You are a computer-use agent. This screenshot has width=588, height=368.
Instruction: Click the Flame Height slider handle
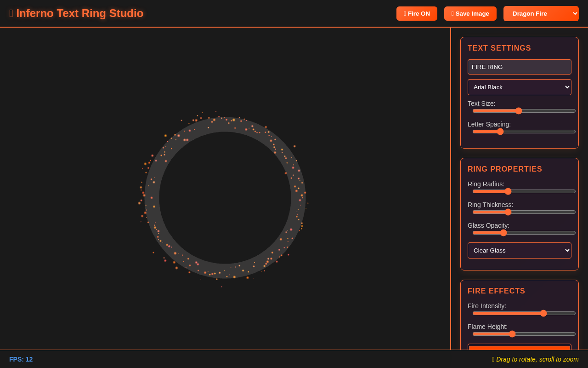click(511, 333)
